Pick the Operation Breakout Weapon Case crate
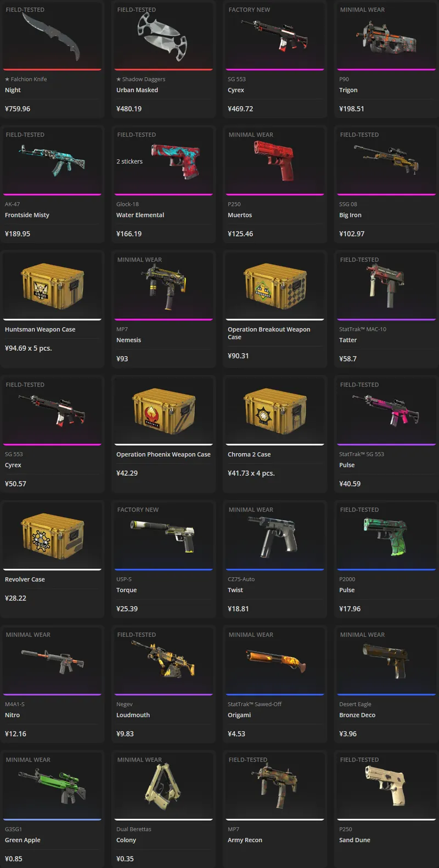Image resolution: width=439 pixels, height=868 pixels. [x=275, y=285]
